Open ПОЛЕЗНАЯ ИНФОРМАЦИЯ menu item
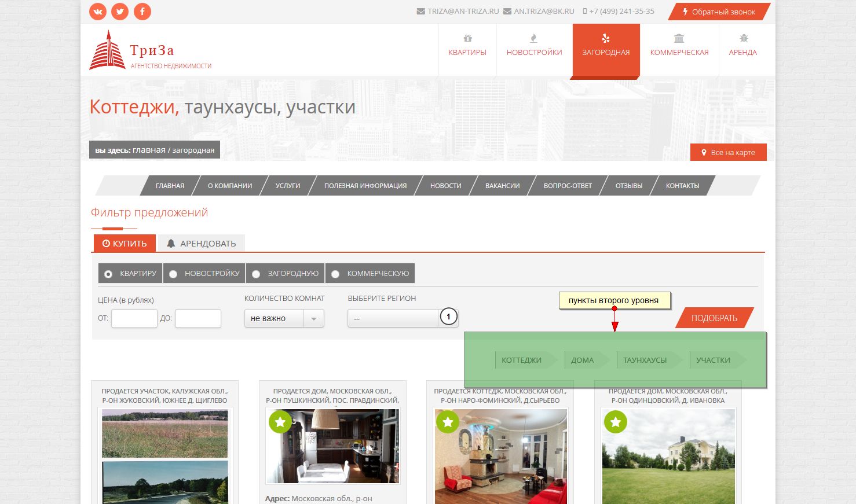This screenshot has height=504, width=856. (365, 186)
